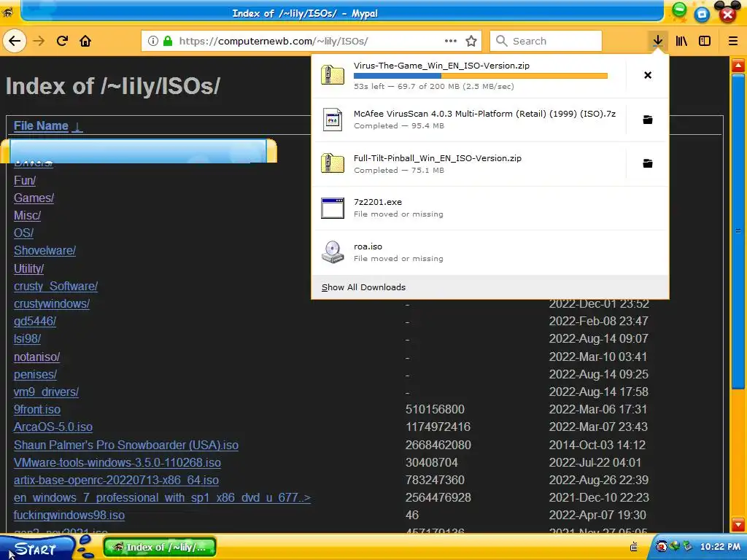Download Shaun Palmer's Pro Snowboarder iso
Viewport: 747px width, 560px height.
(126, 445)
